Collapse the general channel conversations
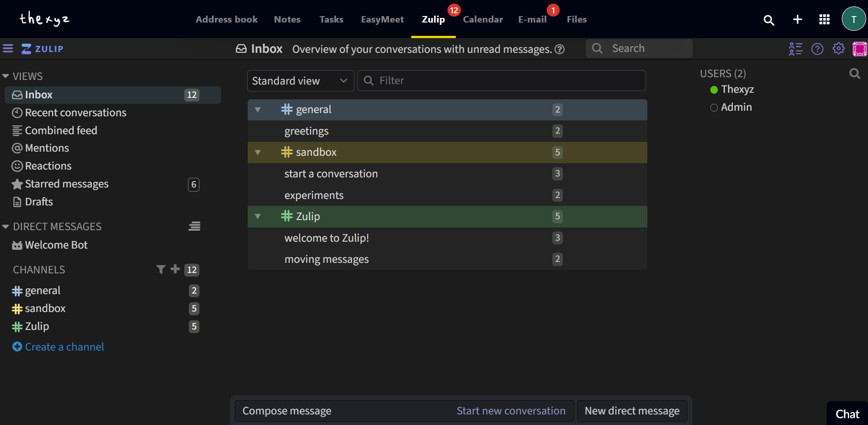The height and width of the screenshot is (425, 868). (258, 109)
